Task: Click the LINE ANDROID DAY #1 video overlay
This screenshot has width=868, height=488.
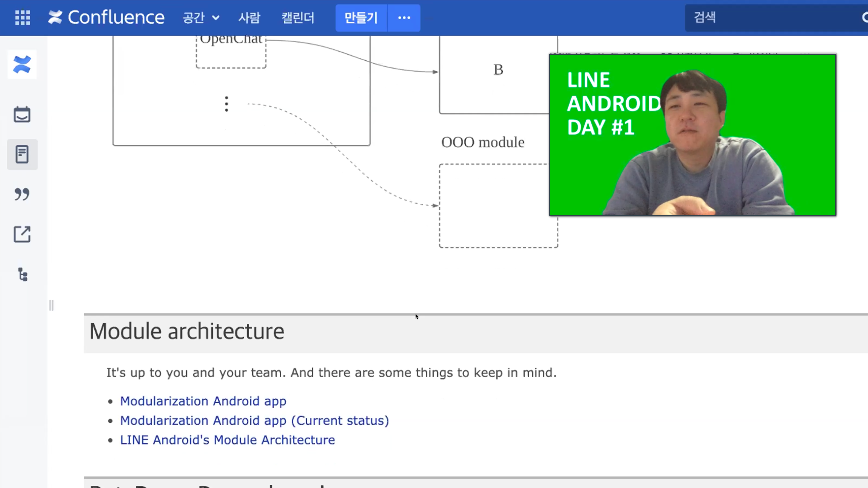Action: [693, 135]
